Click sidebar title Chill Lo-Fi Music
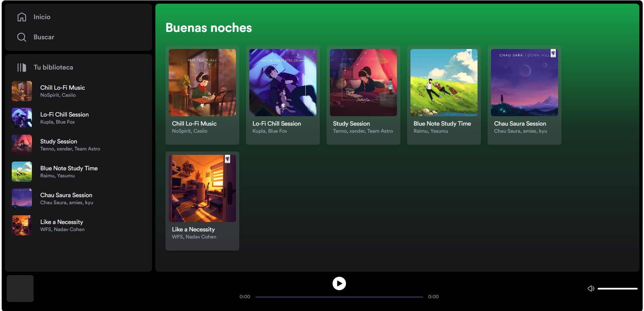 coord(62,88)
